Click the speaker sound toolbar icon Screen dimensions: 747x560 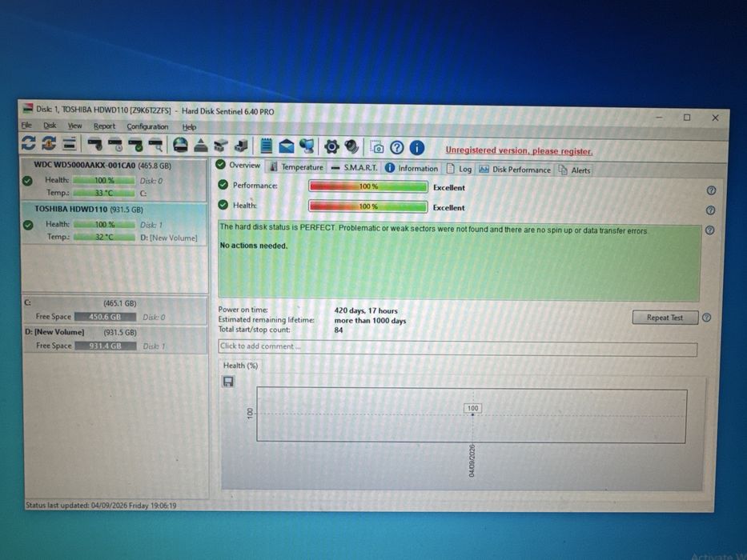(351, 146)
